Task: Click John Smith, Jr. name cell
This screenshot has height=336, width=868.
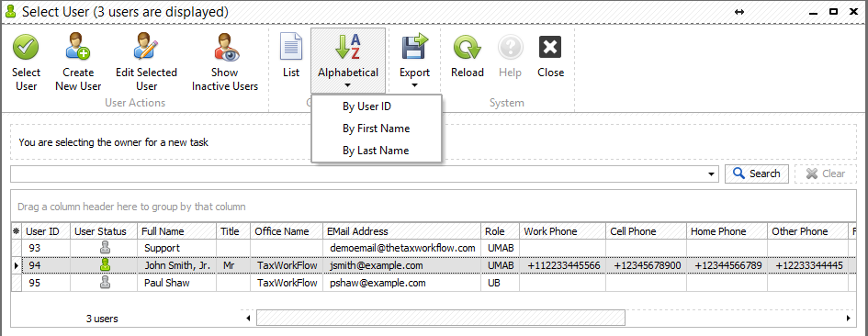Action: (x=177, y=265)
